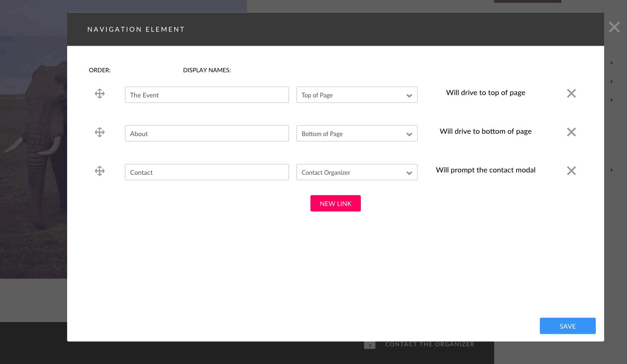Grab the move handle for the About row

click(x=100, y=132)
